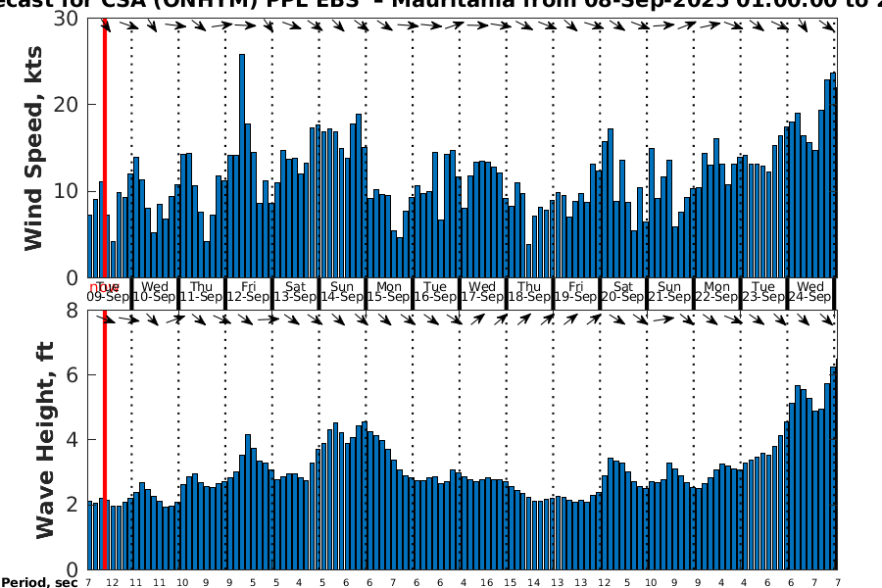Select the Wed 10-Sep date label
This screenshot has height=588, width=882.
point(155,292)
